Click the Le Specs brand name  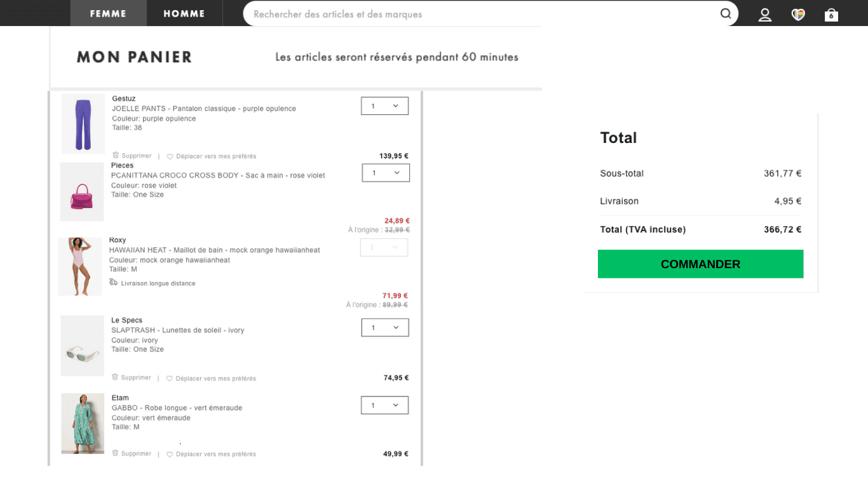point(126,320)
